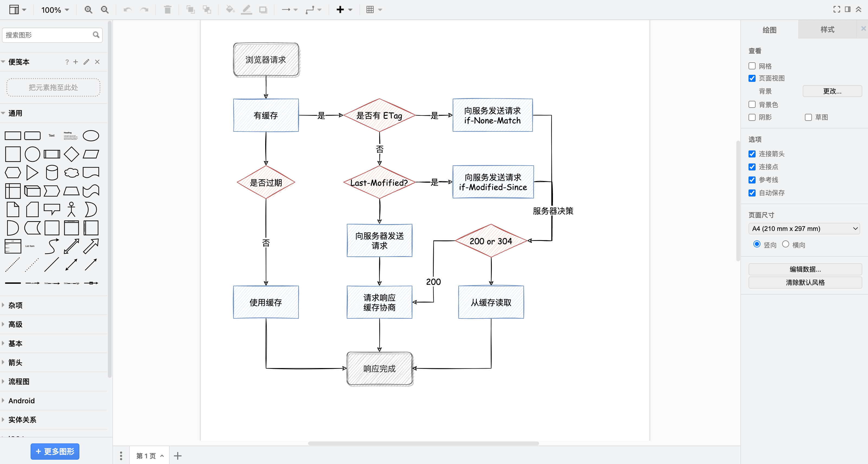Click the zoom out magnifier icon
Screen dimensions: 868x464
[105, 10]
